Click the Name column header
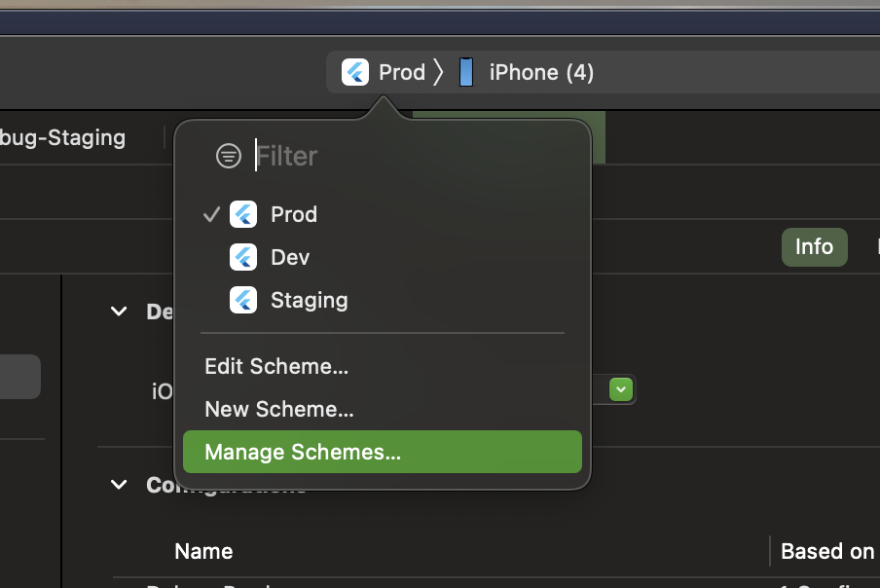Image resolution: width=880 pixels, height=588 pixels. click(203, 551)
